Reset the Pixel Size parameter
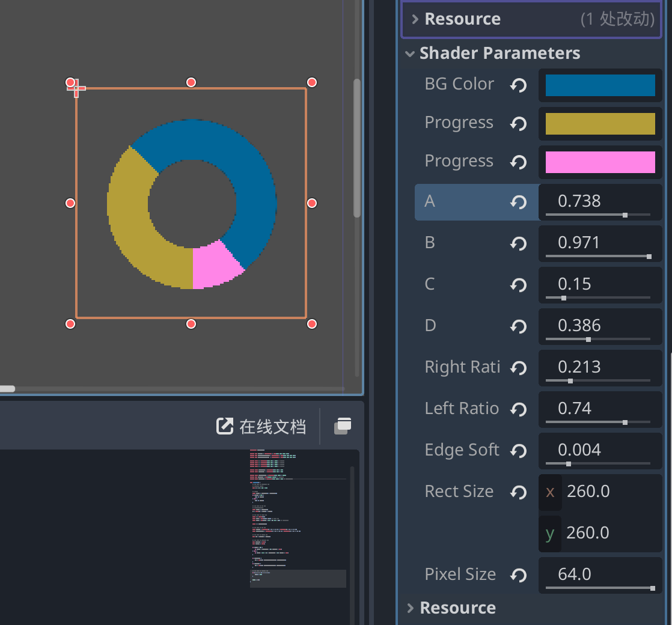 click(x=518, y=575)
